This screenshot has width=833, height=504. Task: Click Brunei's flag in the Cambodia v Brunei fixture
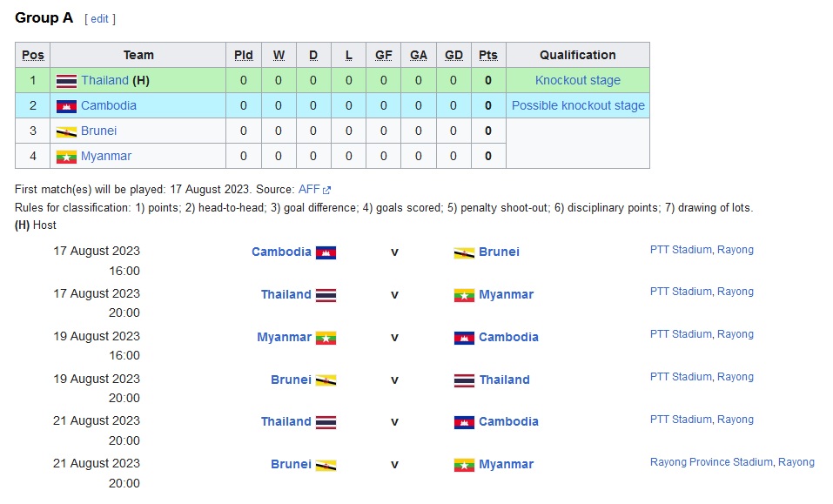point(464,252)
